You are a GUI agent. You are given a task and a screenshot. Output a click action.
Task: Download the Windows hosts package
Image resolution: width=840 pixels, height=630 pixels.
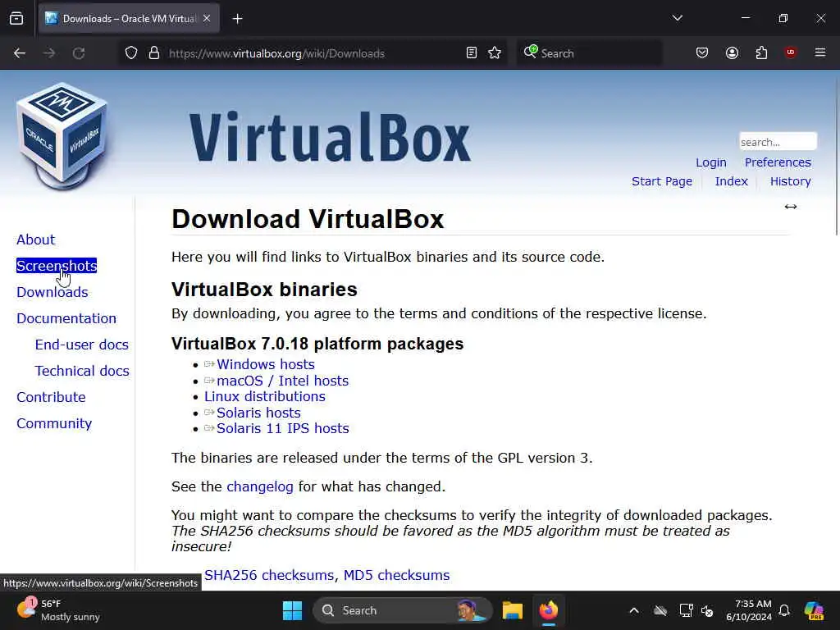[x=265, y=364]
